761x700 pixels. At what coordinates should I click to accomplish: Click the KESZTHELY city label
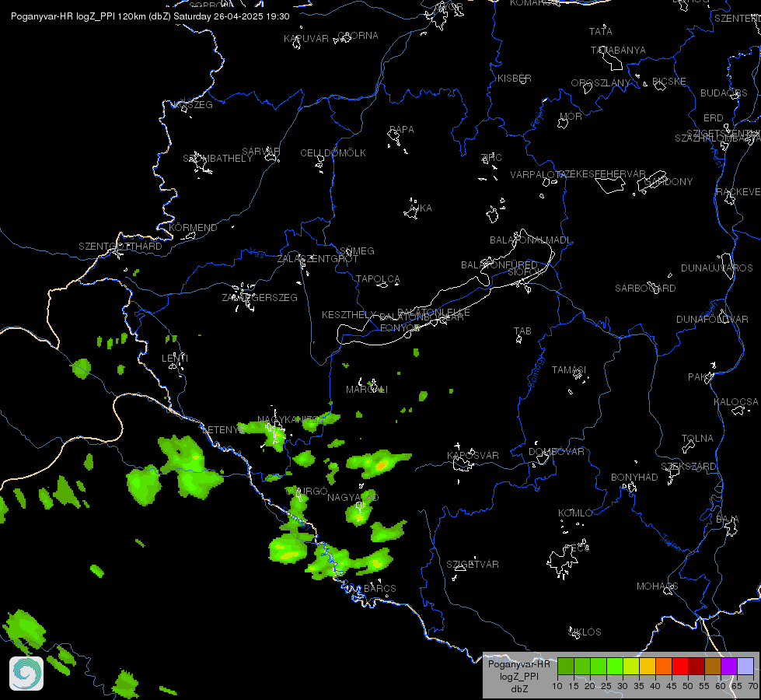click(349, 315)
